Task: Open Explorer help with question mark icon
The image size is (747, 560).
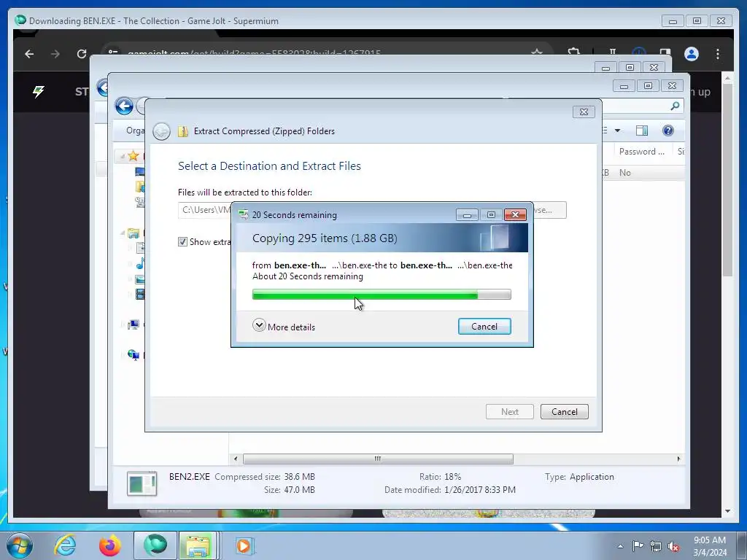Action: 668,131
